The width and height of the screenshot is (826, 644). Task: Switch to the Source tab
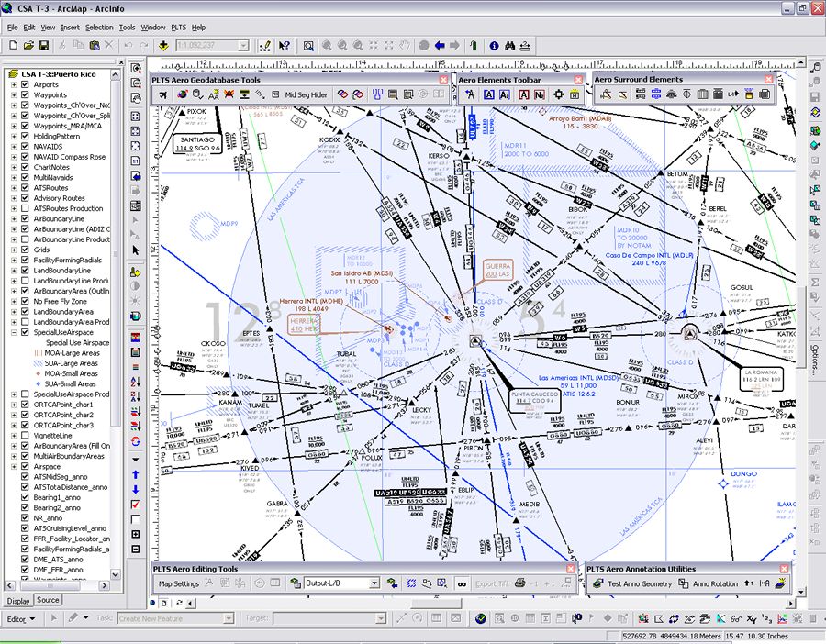(x=48, y=600)
